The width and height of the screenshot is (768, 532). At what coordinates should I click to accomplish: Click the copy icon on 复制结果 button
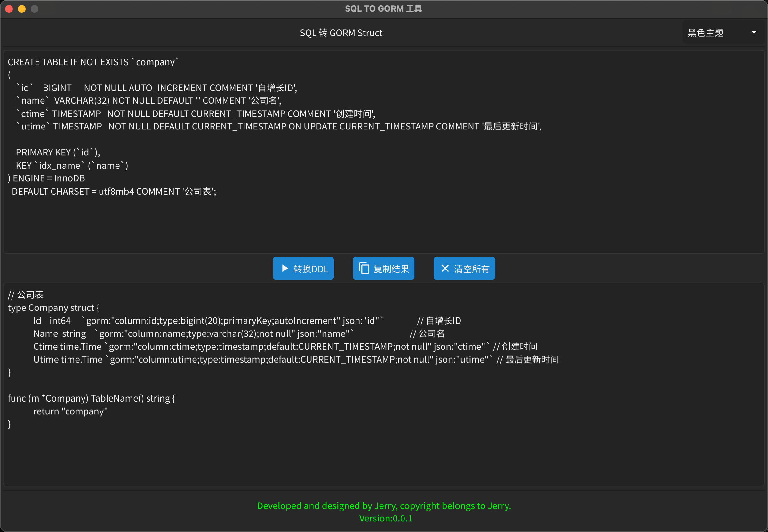coord(364,268)
